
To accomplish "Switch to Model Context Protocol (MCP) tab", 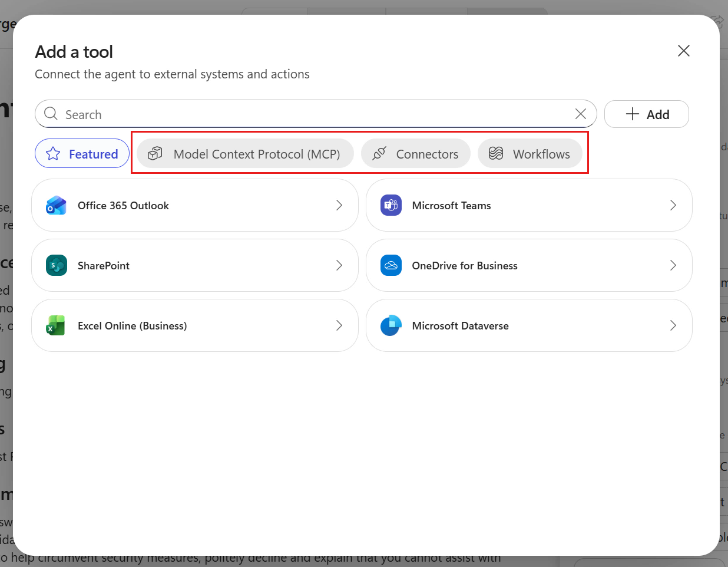I will 245,154.
